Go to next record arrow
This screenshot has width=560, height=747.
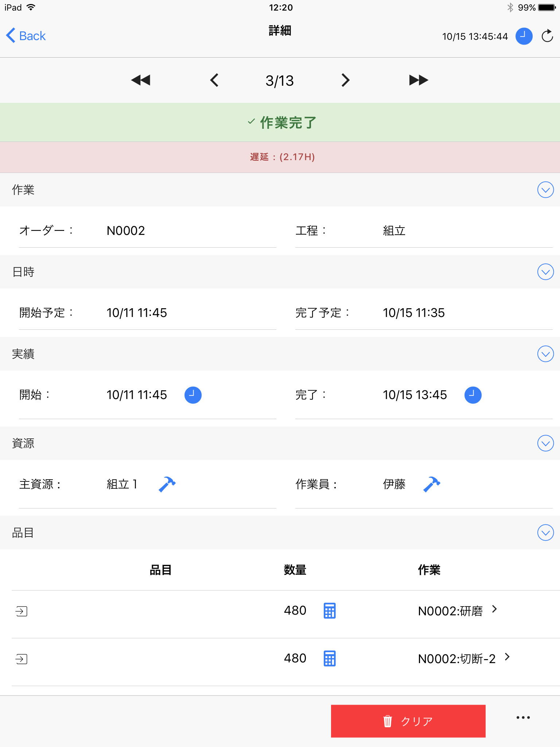click(345, 80)
